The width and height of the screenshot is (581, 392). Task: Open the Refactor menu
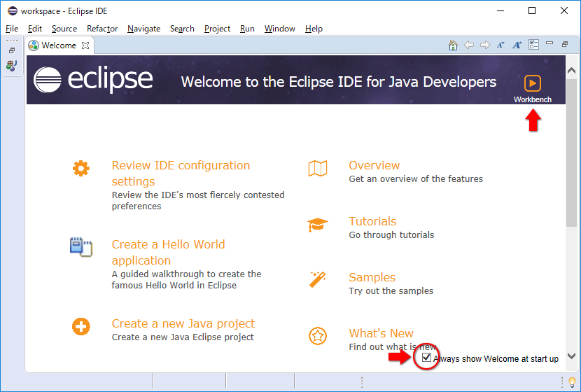tap(102, 29)
